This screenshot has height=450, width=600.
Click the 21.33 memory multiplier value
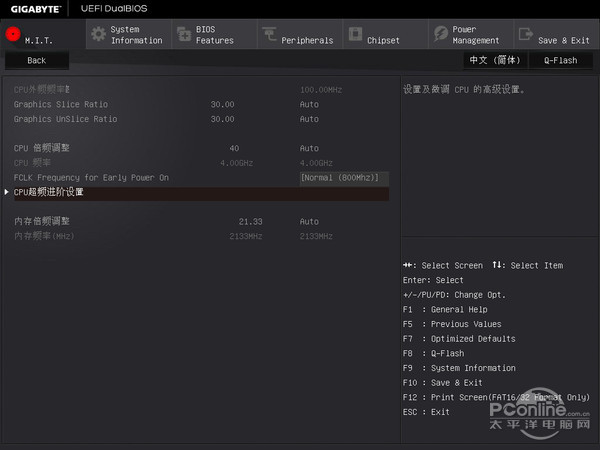[251, 222]
